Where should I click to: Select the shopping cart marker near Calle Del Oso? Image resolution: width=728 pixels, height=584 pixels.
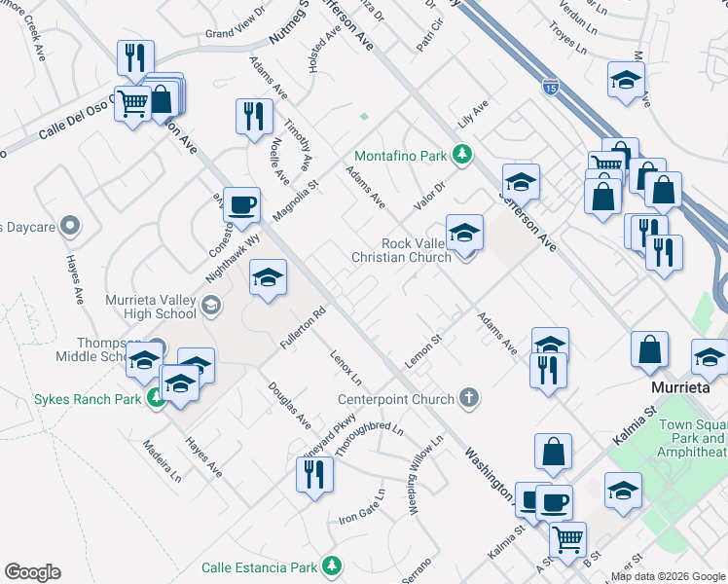[x=132, y=103]
